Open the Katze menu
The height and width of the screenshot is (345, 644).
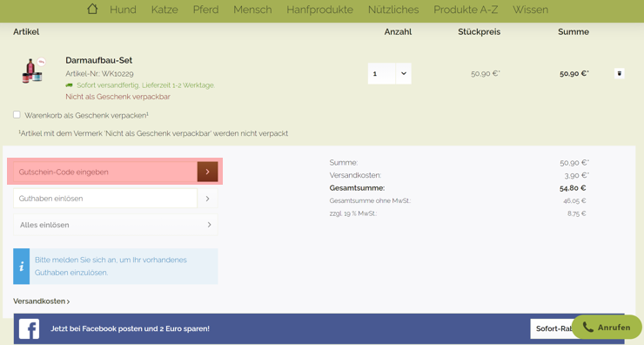tap(164, 10)
